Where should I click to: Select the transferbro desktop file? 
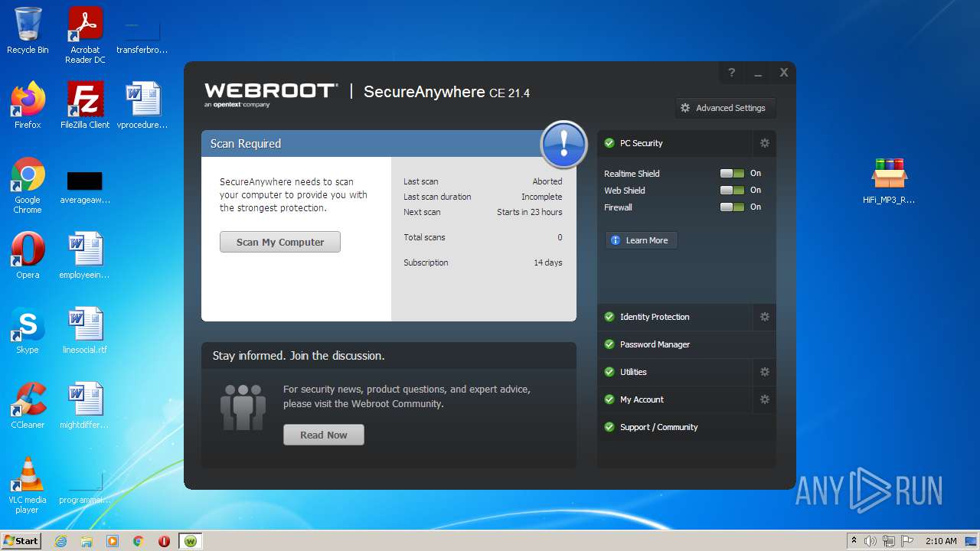coord(142,35)
